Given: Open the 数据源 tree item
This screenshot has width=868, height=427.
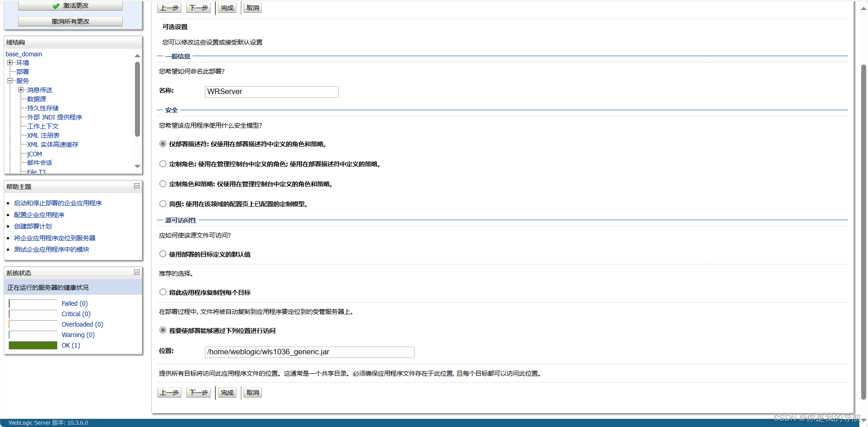Looking at the screenshot, I should click(x=36, y=99).
